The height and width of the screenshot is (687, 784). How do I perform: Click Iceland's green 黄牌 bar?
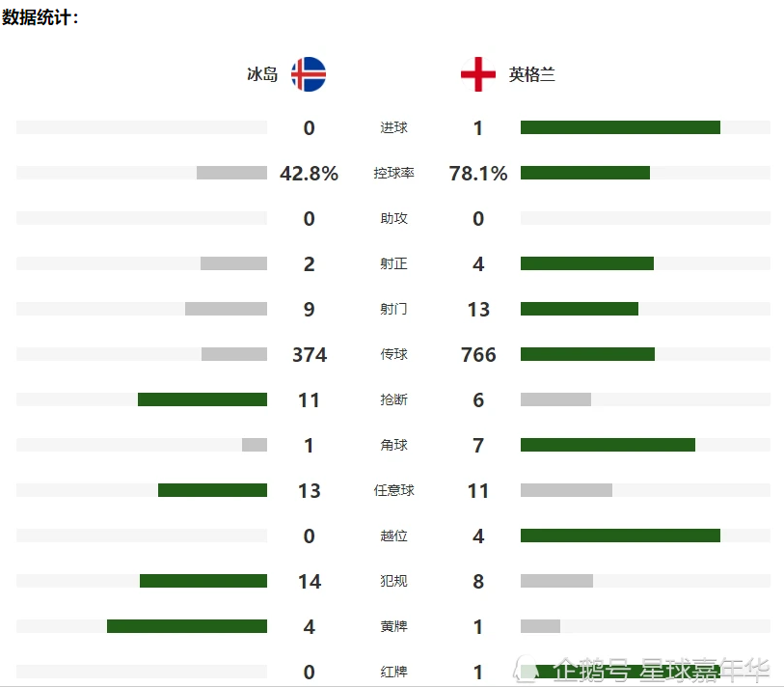187,626
